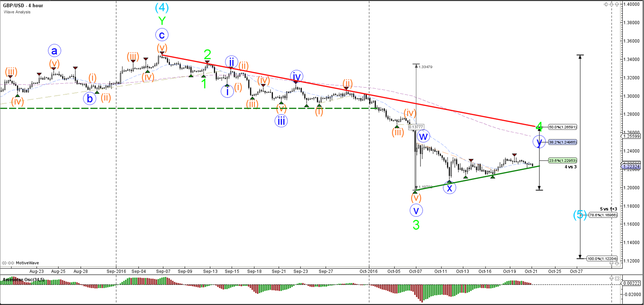Click the 0.13777 range value box
644x305 pixels.
[416, 127]
